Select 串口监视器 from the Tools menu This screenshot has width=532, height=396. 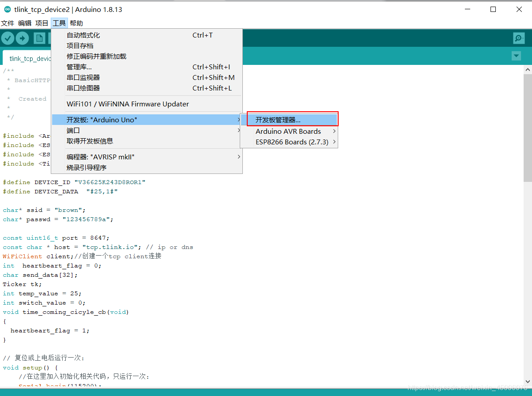[84, 77]
